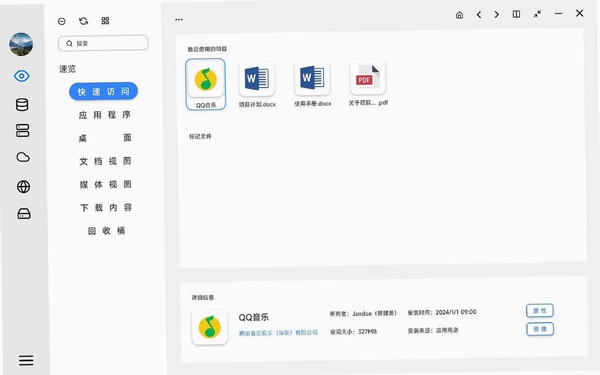Click the 详细信息 heading
Viewport: 600px width, 375px height.
(x=202, y=297)
